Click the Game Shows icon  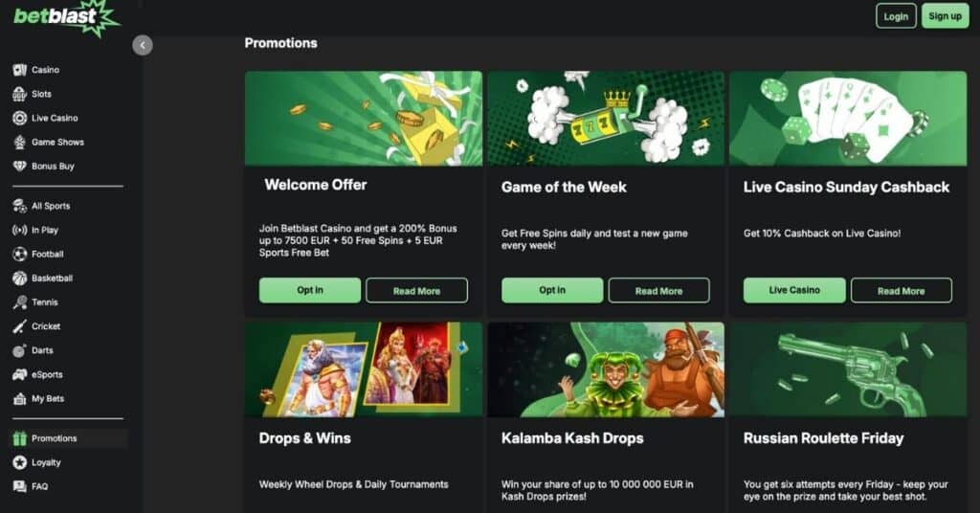click(20, 143)
